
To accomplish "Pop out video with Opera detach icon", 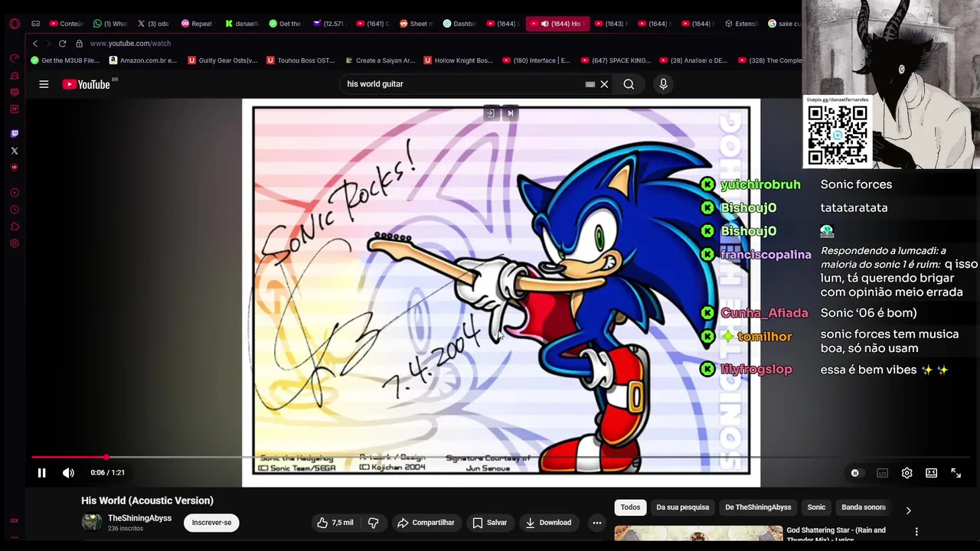I will point(490,113).
